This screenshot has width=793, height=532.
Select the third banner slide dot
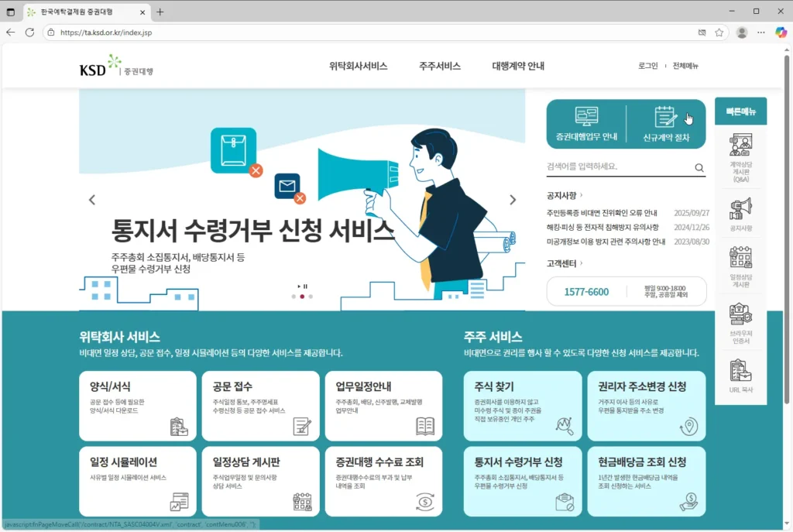(x=311, y=297)
